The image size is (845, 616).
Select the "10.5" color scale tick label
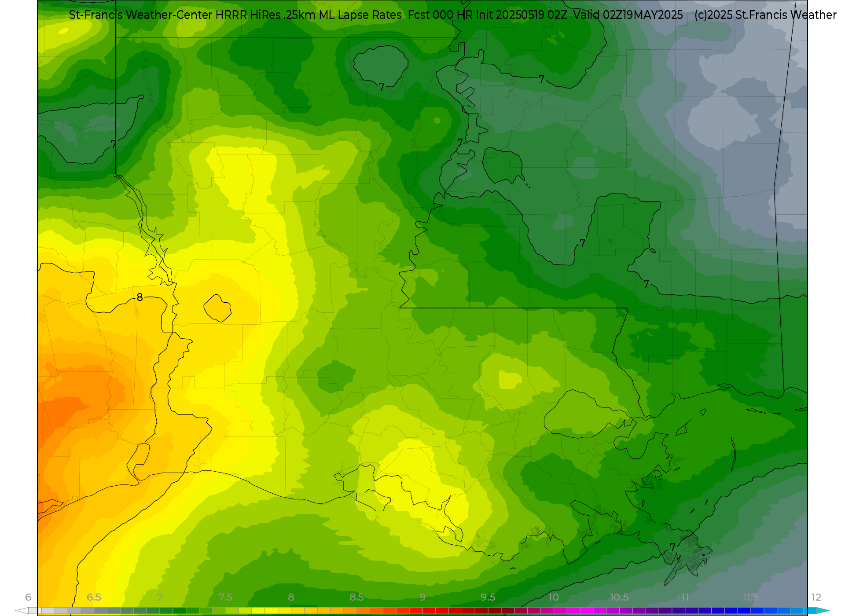[619, 597]
